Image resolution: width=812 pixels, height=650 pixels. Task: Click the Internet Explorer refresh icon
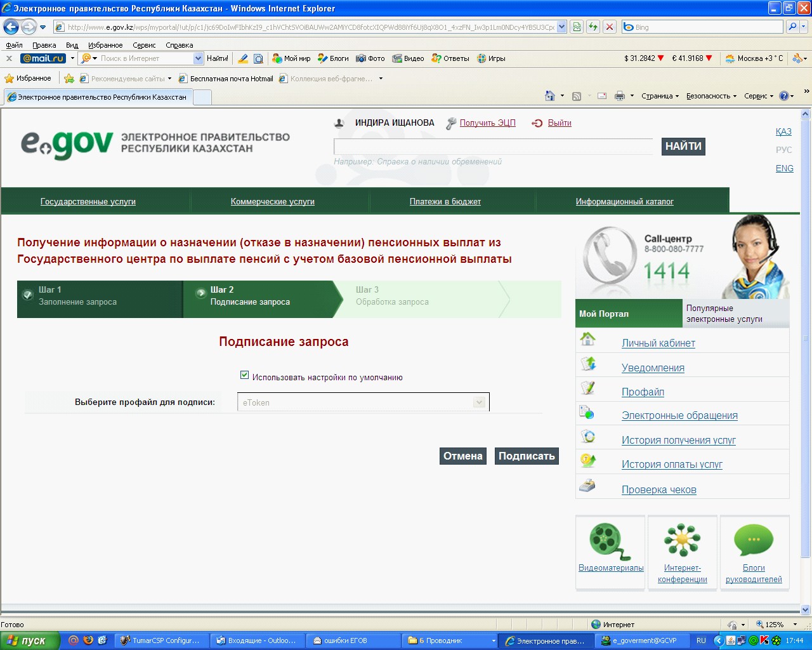click(x=593, y=27)
